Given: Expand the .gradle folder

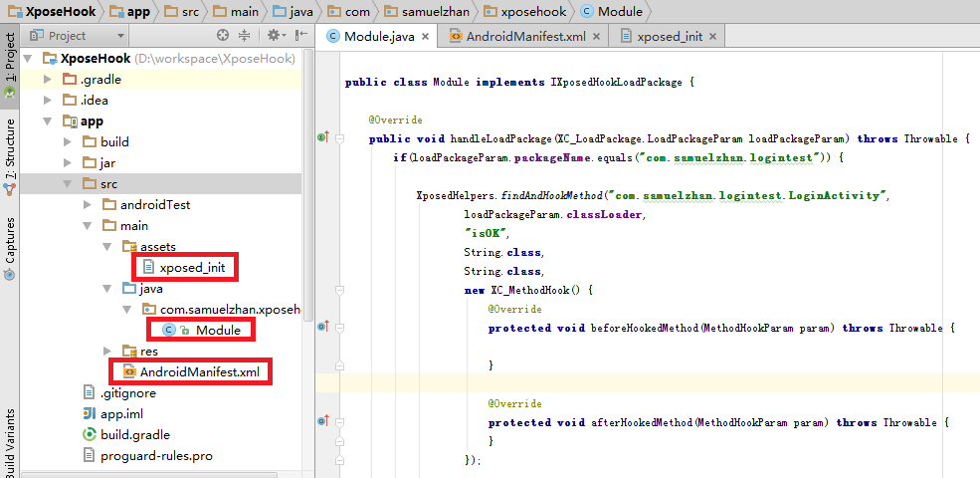Looking at the screenshot, I should coord(48,80).
